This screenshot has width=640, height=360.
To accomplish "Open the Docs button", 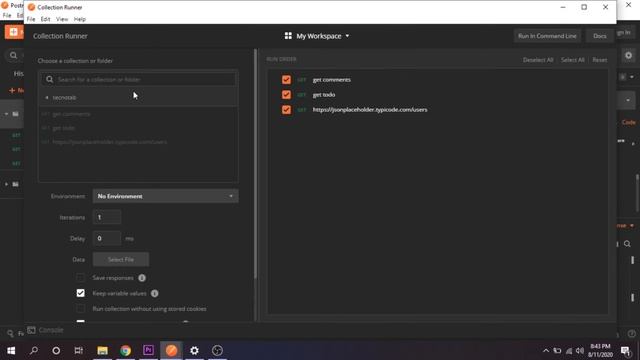I will tap(600, 36).
